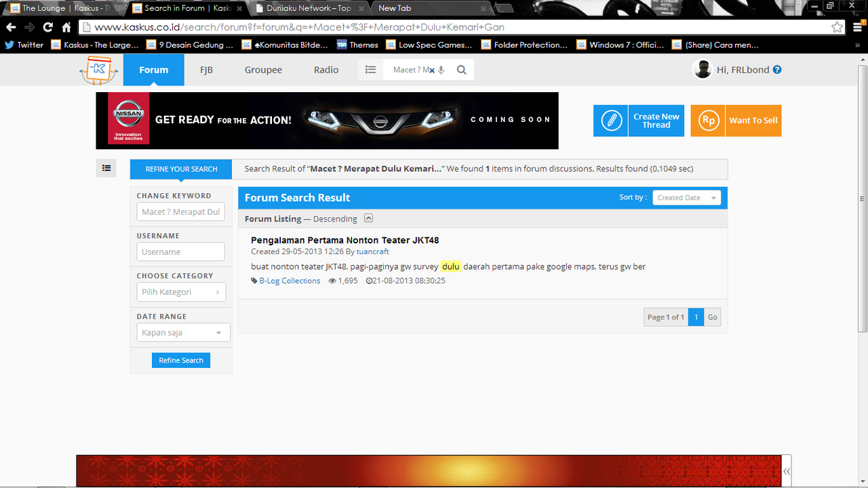
Task: Open the Pilih Kategori dropdown
Action: click(181, 292)
